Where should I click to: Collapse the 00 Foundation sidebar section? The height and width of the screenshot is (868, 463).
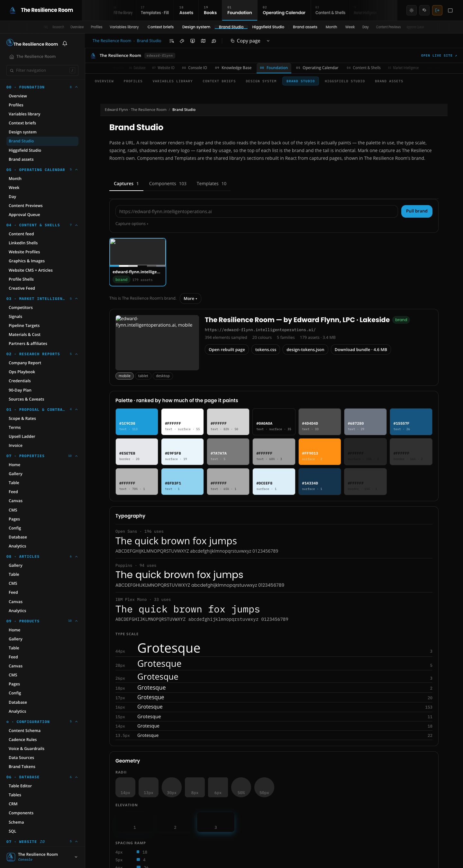click(x=76, y=87)
